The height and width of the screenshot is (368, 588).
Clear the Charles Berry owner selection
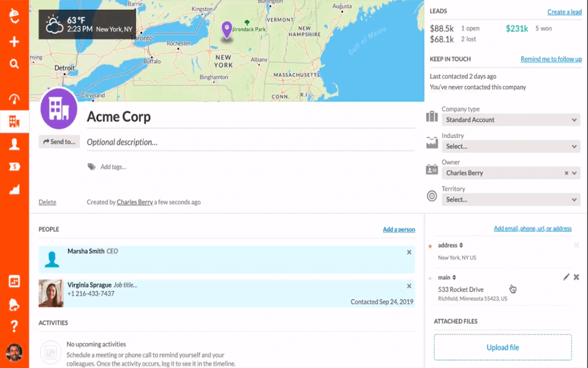[566, 173]
